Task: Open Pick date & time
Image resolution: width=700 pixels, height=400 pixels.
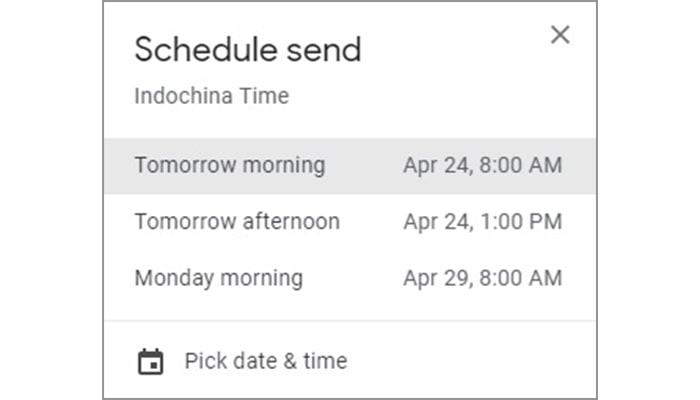Action: pyautogui.click(x=265, y=361)
